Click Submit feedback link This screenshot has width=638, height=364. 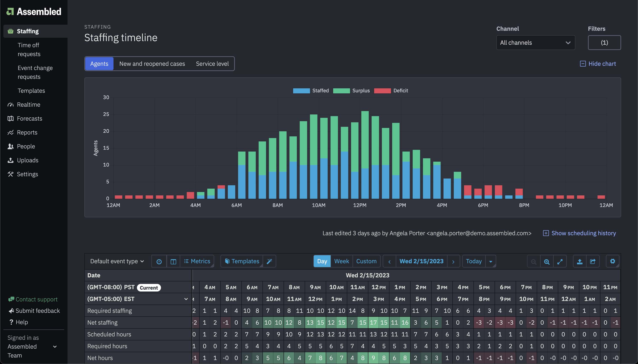(x=38, y=311)
